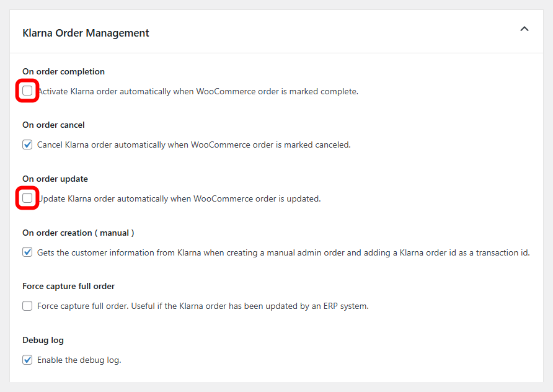553x392 pixels.
Task: Disable the Enable the debug log checkbox
Action: (27, 360)
